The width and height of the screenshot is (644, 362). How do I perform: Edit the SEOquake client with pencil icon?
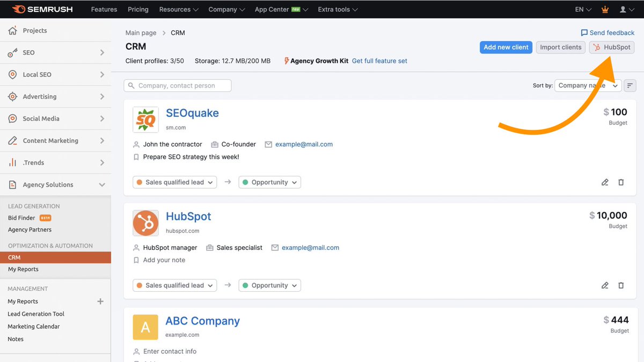[x=605, y=182]
